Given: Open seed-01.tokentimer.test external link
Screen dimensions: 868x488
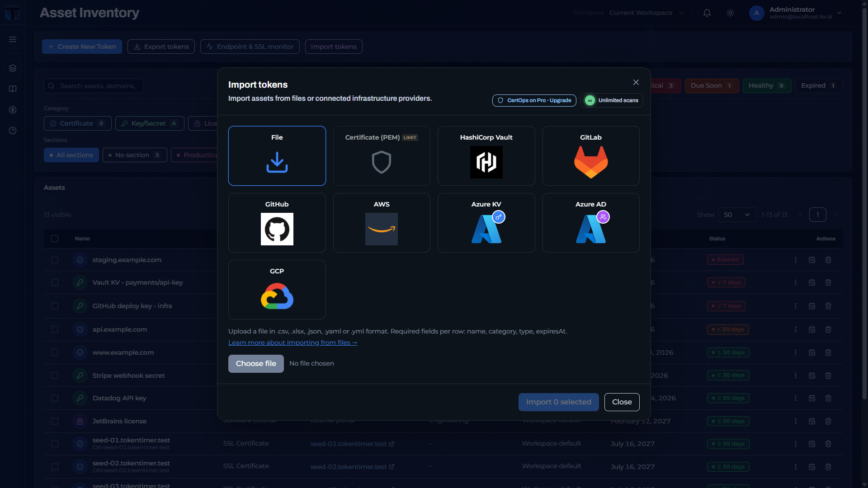Looking at the screenshot, I should [352, 444].
